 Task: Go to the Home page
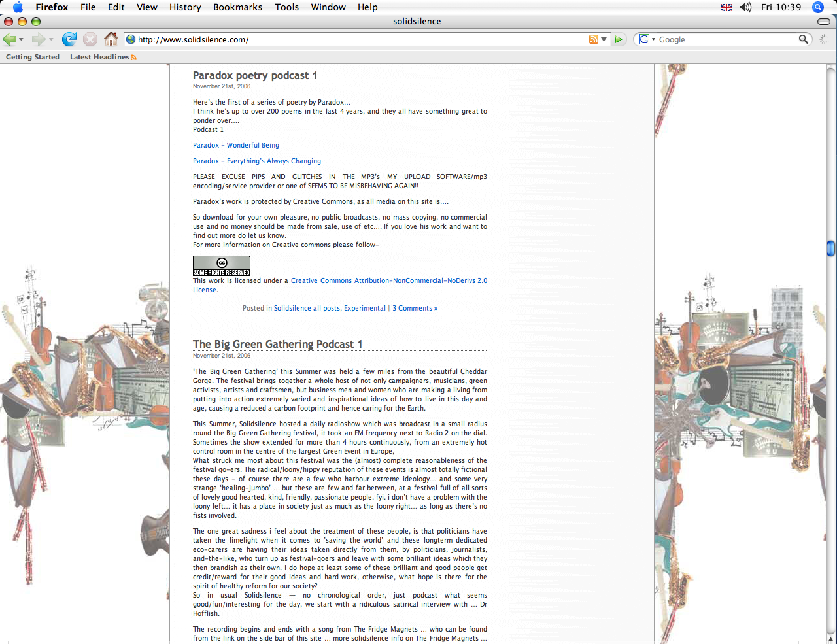point(111,39)
